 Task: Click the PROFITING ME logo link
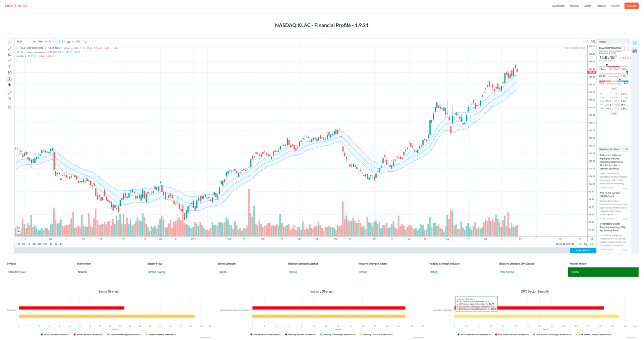pos(17,6)
